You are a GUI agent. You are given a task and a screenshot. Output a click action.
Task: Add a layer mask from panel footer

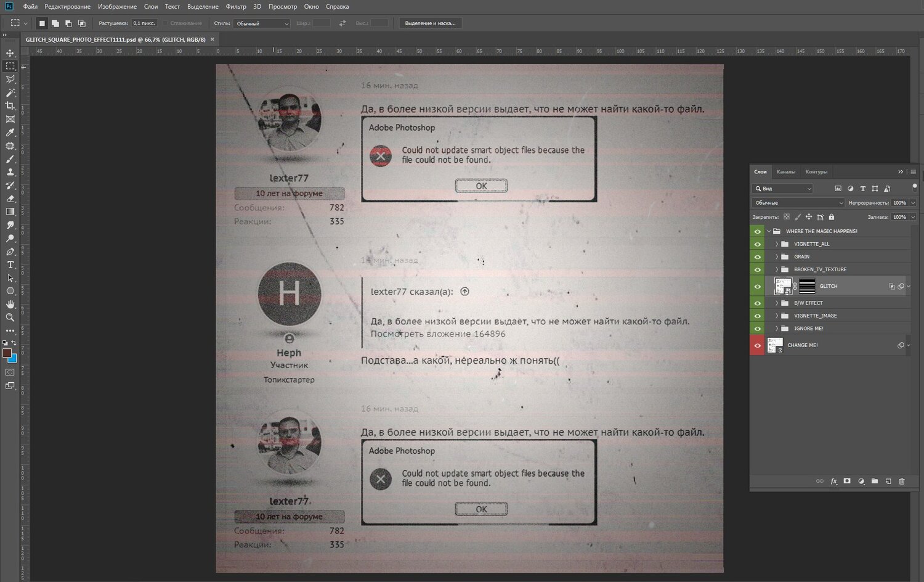coord(847,482)
